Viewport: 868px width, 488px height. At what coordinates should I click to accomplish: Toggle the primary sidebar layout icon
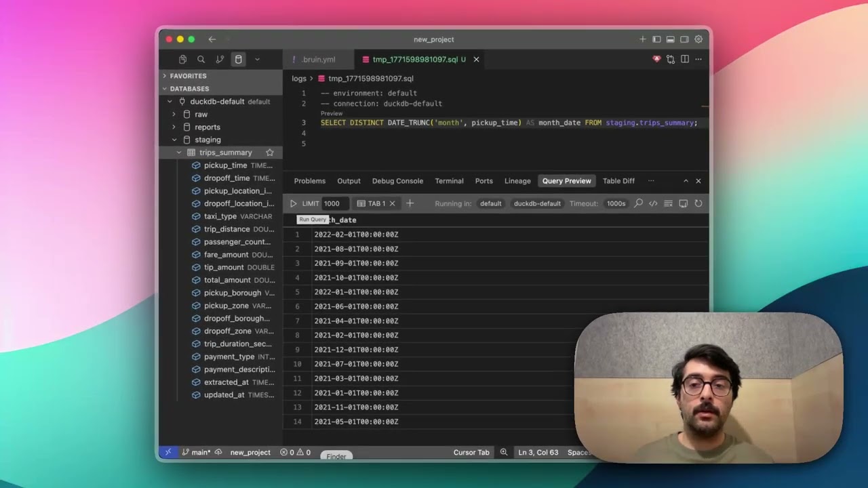pyautogui.click(x=656, y=39)
